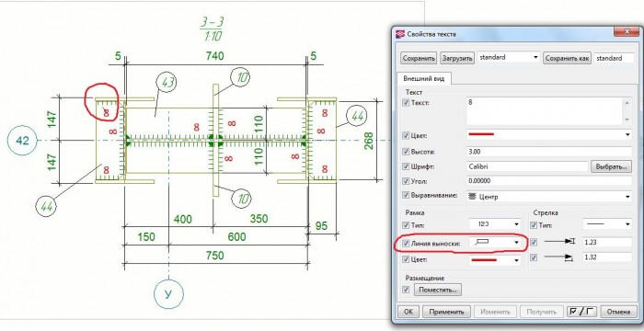644x331 pixels.
Task: Open the frame Тип dropdown showing 123
Action: 495,224
